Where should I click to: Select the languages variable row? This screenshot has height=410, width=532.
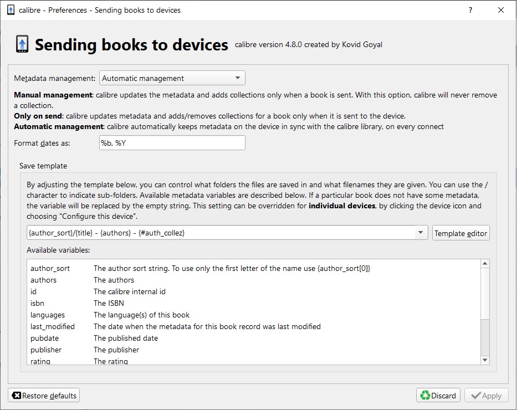[48, 315]
